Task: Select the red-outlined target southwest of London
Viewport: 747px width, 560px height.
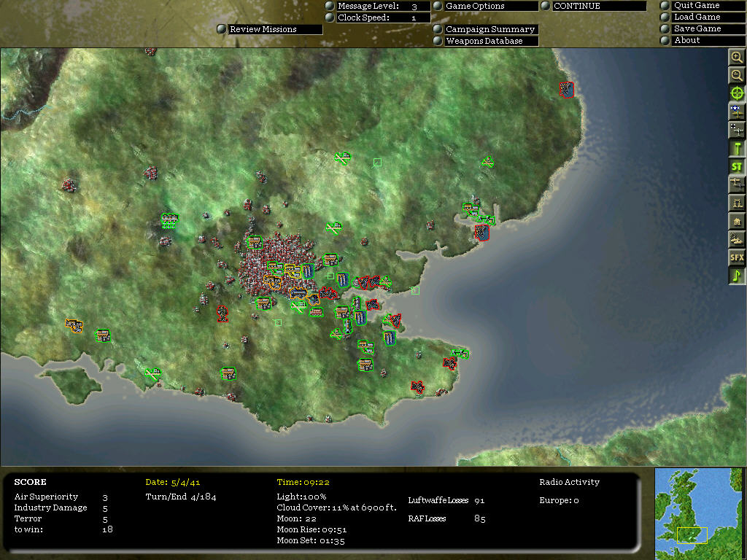Action: point(222,314)
